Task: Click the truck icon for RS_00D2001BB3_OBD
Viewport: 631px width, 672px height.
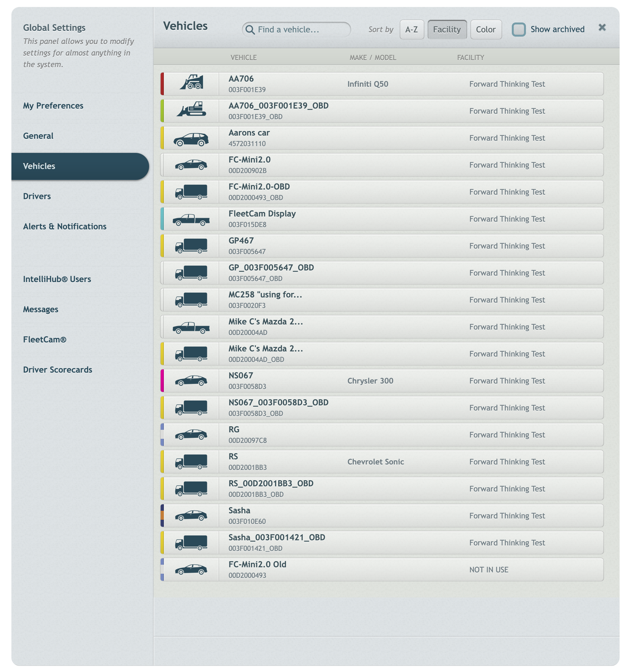Action: pyautogui.click(x=191, y=489)
